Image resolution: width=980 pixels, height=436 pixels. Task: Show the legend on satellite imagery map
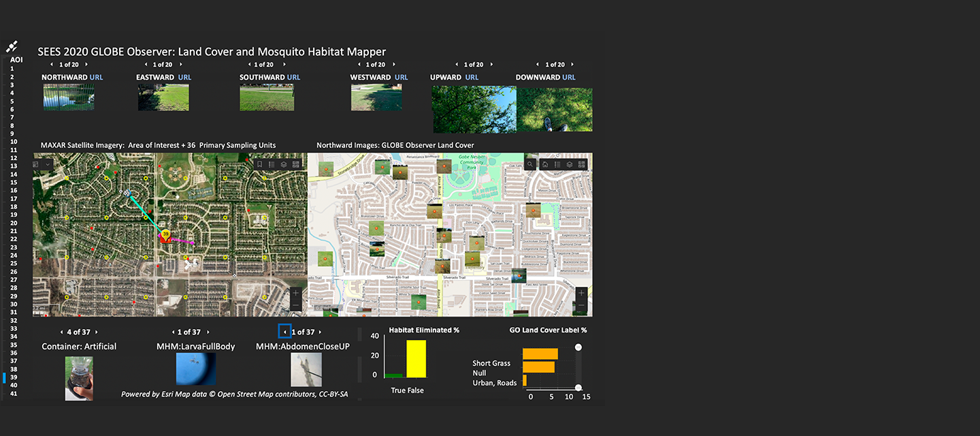(272, 164)
